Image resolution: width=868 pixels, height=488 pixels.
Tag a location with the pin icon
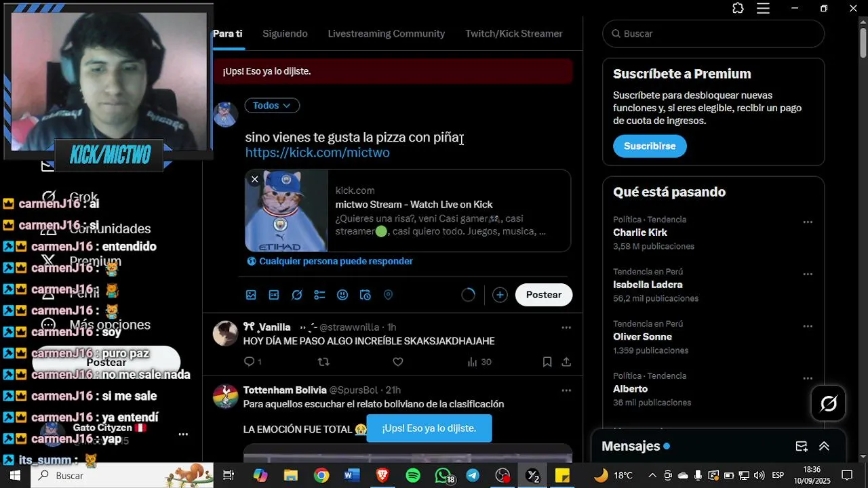point(389,295)
